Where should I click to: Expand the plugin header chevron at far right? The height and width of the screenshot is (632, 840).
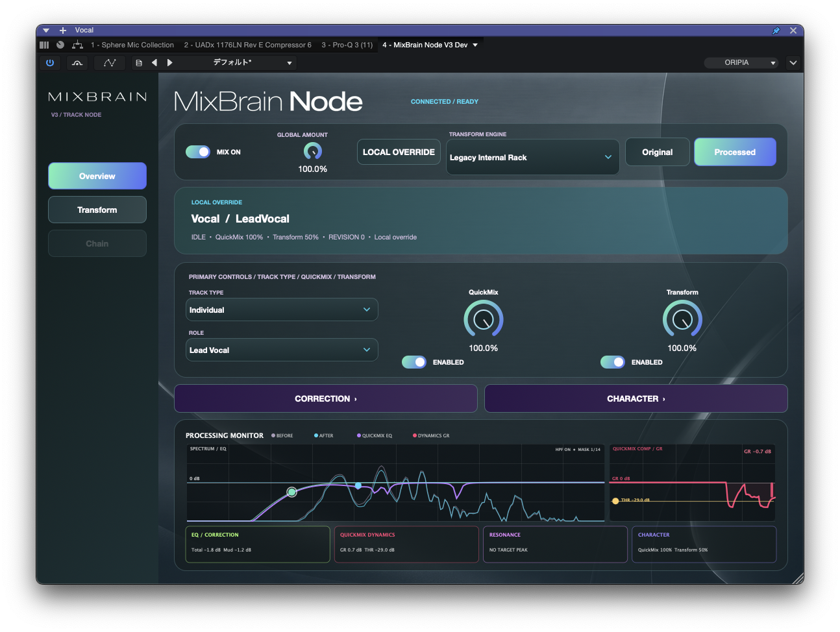[793, 63]
